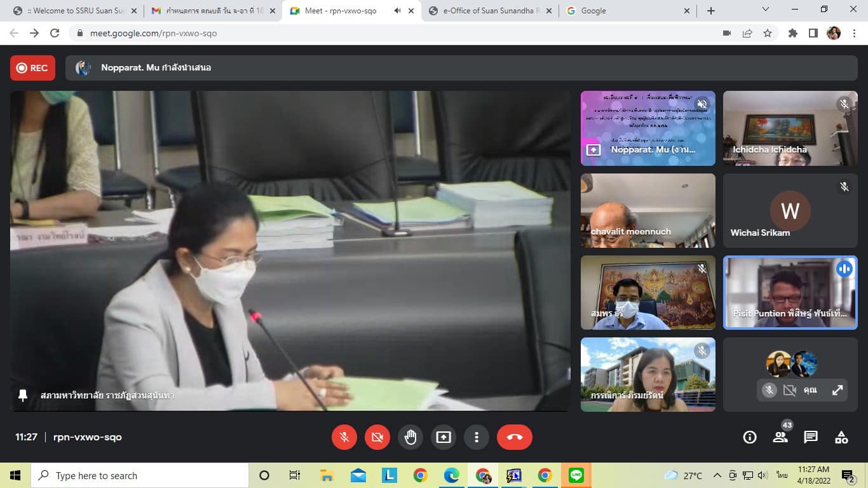Open the Chrome tab search dropdown arrow
The image size is (868, 488).
[766, 10]
